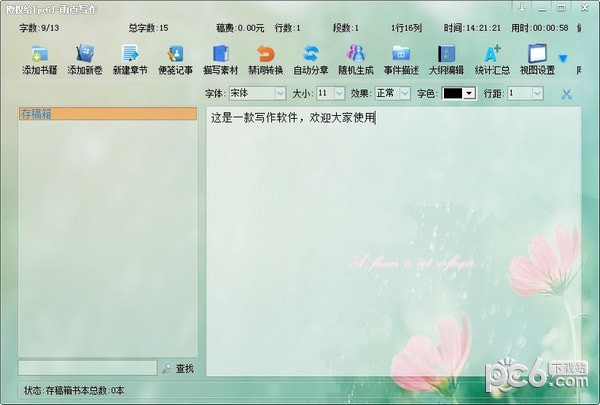The width and height of the screenshot is (600, 405).
Task: Click the search input field beside 查找
Action: coord(88,368)
